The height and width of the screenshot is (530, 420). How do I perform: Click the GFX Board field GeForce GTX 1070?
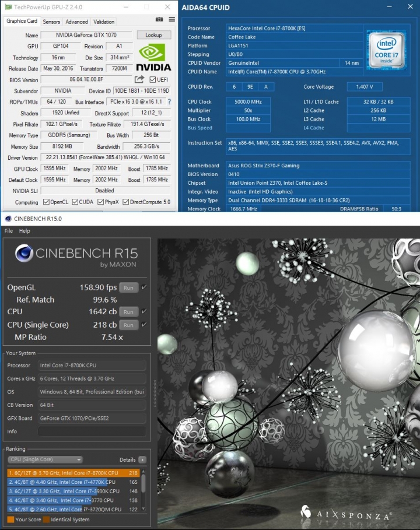92,418
